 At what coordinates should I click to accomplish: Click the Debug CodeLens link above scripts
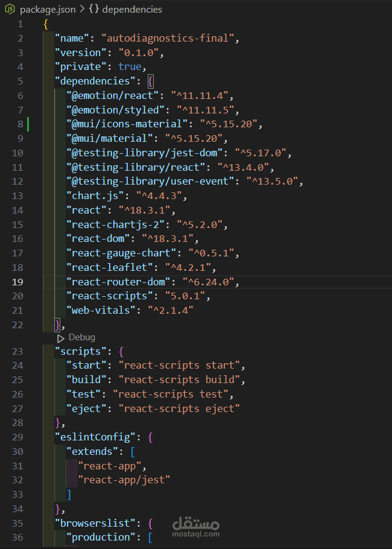tap(82, 337)
